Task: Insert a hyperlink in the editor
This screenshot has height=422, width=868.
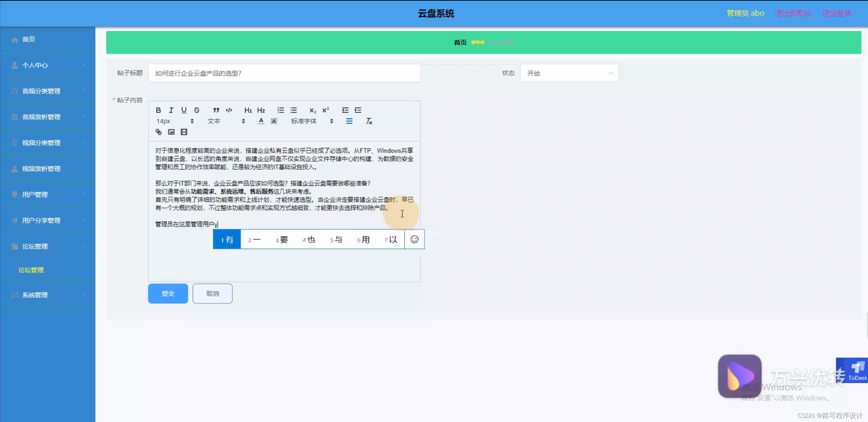Action: [x=158, y=132]
